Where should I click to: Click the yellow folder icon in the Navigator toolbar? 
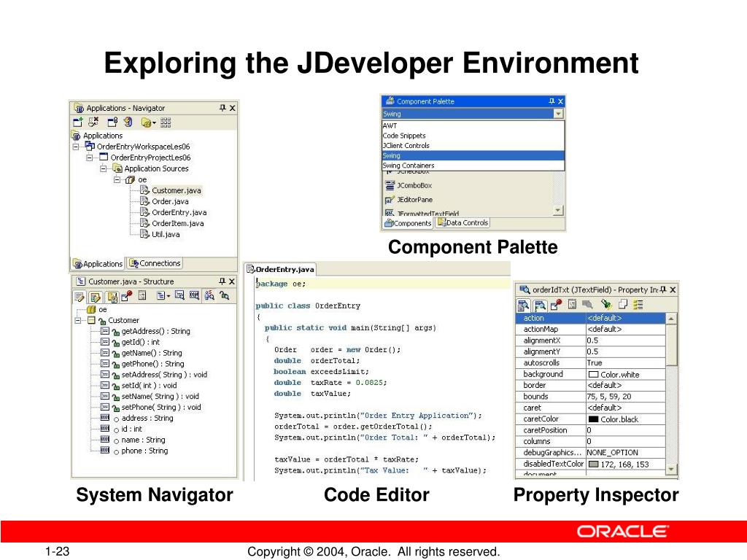146,122
